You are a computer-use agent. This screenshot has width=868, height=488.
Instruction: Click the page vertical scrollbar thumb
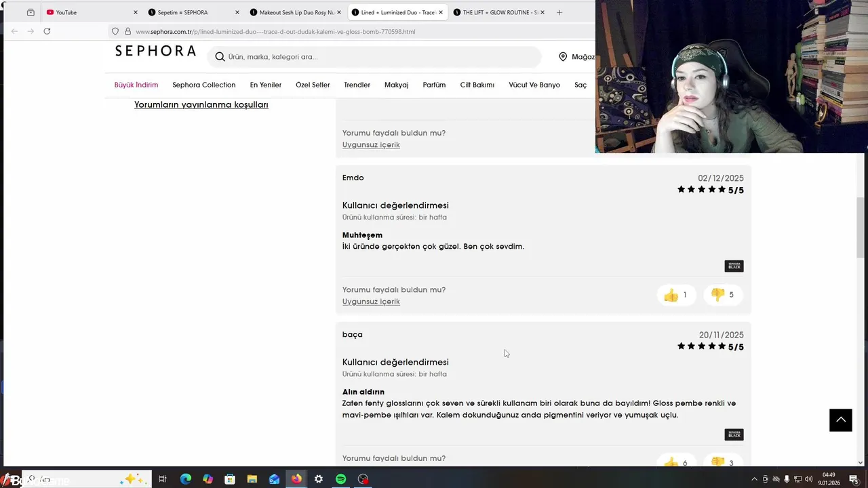pyautogui.click(x=861, y=229)
